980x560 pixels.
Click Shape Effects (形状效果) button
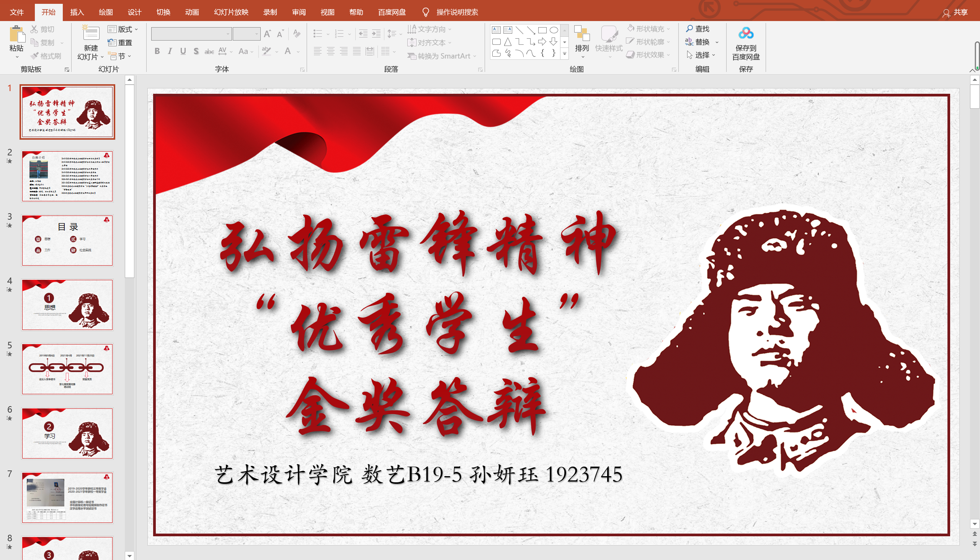click(649, 55)
